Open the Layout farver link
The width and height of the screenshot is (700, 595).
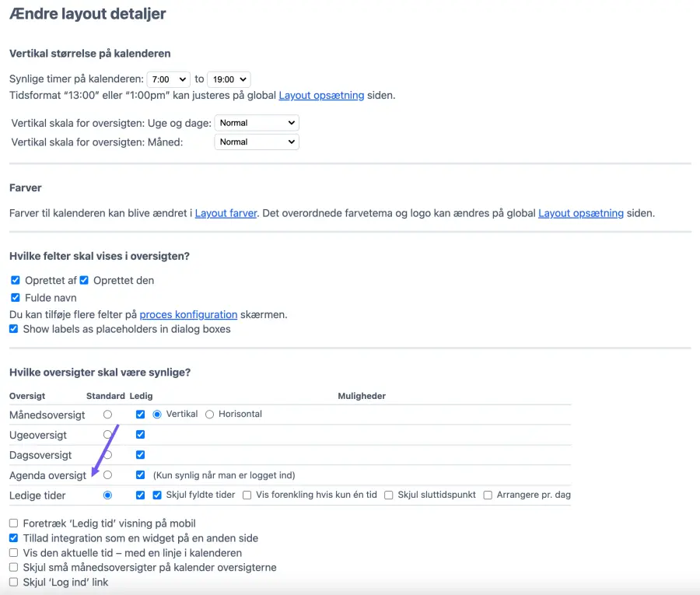(226, 213)
